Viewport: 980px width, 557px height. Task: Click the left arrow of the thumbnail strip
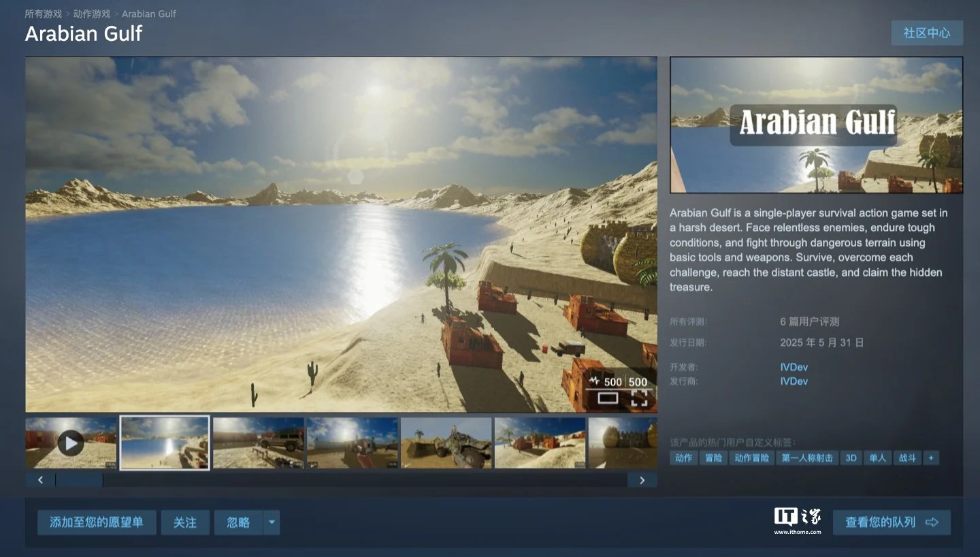(41, 480)
